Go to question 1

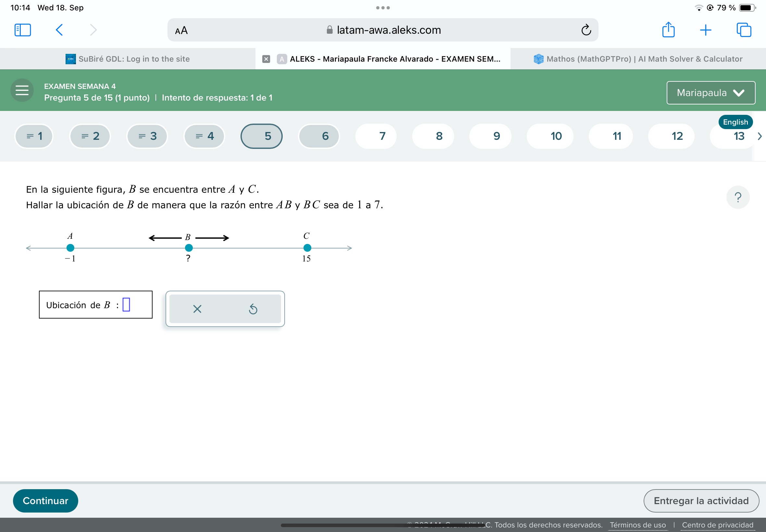[x=34, y=136]
